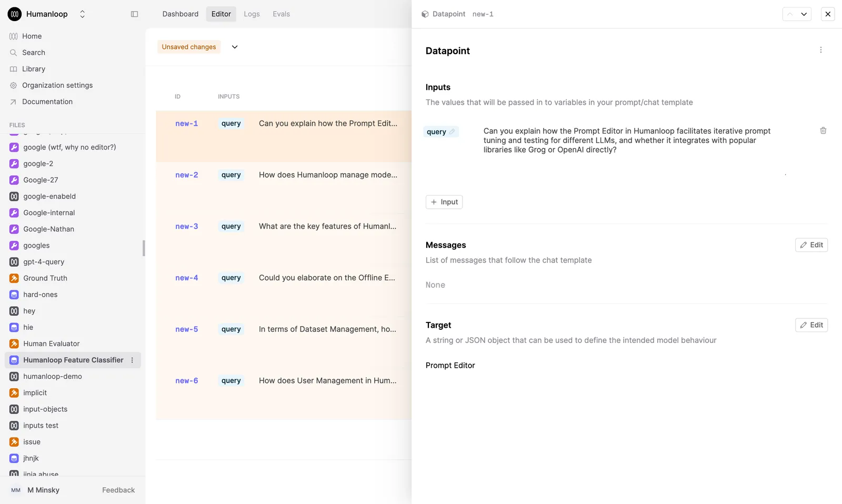
Task: Open the Humanloop organization switcher
Action: point(82,14)
